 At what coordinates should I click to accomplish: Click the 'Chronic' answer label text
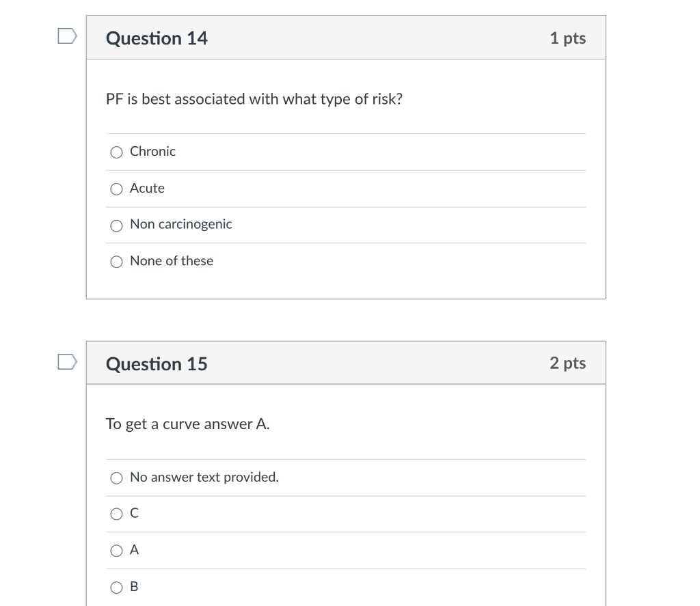click(152, 152)
